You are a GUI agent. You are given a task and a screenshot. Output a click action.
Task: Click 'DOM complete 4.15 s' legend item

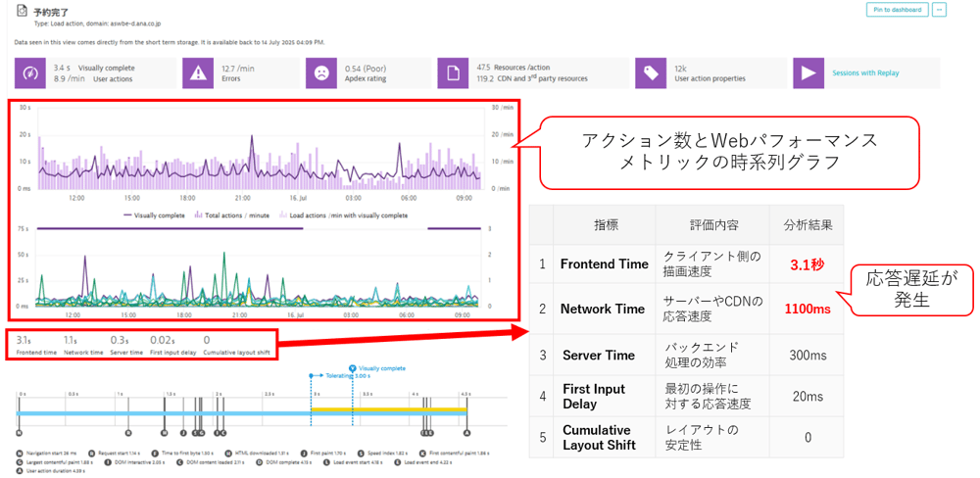tap(284, 461)
